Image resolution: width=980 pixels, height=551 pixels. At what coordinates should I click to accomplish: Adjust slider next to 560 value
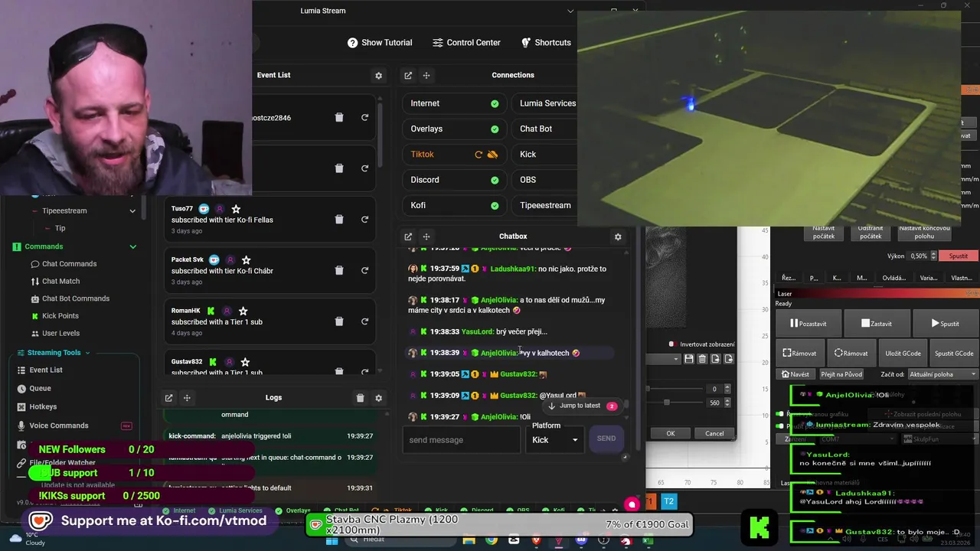667,403
